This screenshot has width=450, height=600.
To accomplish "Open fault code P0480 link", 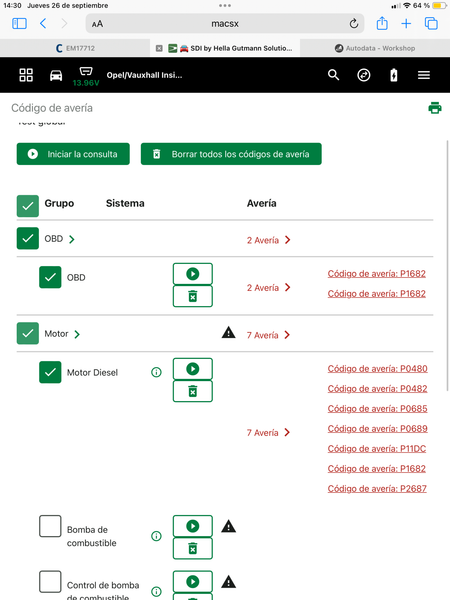I will click(377, 368).
